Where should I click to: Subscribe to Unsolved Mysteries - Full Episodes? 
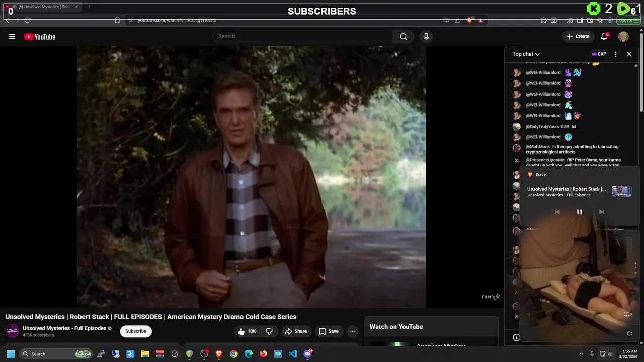click(x=136, y=331)
